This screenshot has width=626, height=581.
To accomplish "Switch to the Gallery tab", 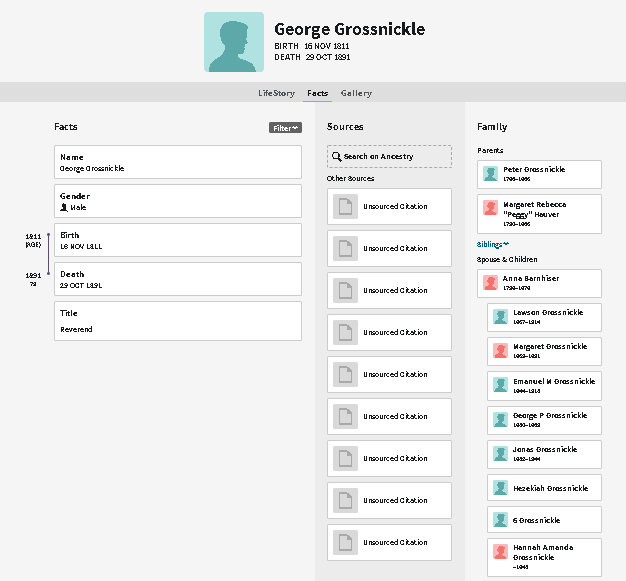I will point(356,93).
